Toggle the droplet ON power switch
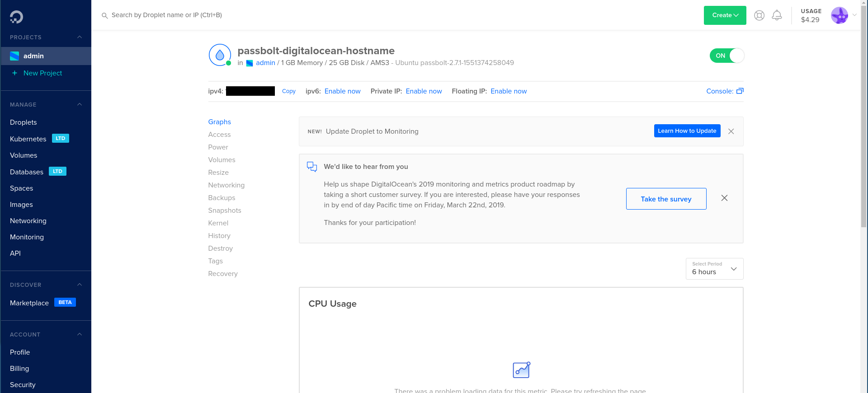 point(726,56)
